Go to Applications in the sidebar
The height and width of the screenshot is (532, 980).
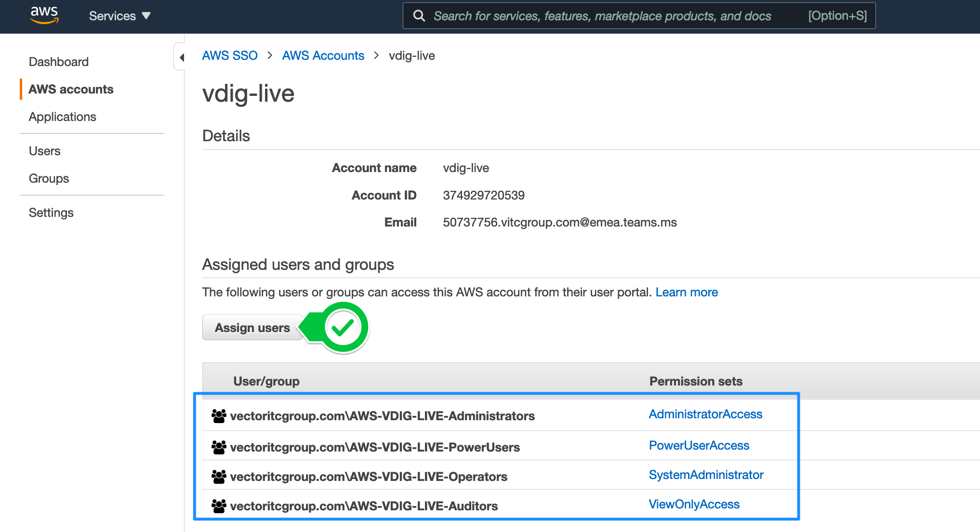(63, 117)
